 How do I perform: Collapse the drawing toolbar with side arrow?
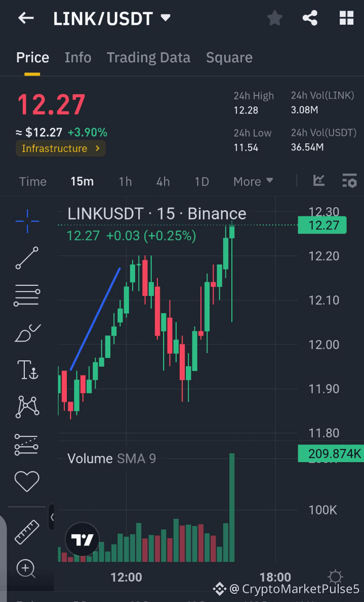(52, 517)
